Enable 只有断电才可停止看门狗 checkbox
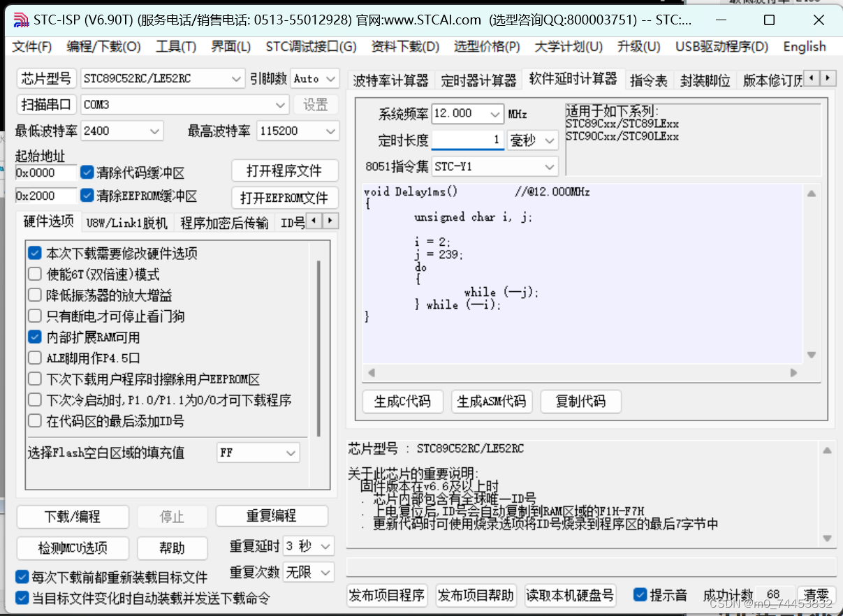Screen dimensions: 843x616 pyautogui.click(x=35, y=316)
